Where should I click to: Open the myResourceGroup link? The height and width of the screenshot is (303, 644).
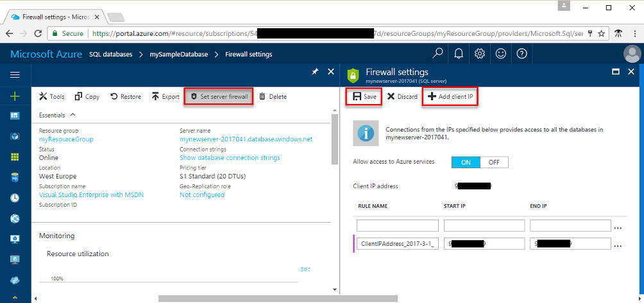click(66, 139)
